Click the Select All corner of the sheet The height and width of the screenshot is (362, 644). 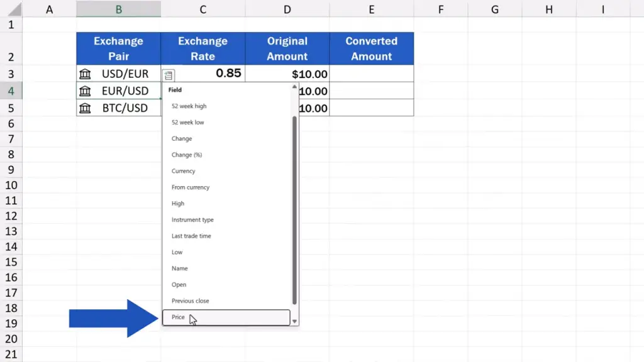click(11, 9)
